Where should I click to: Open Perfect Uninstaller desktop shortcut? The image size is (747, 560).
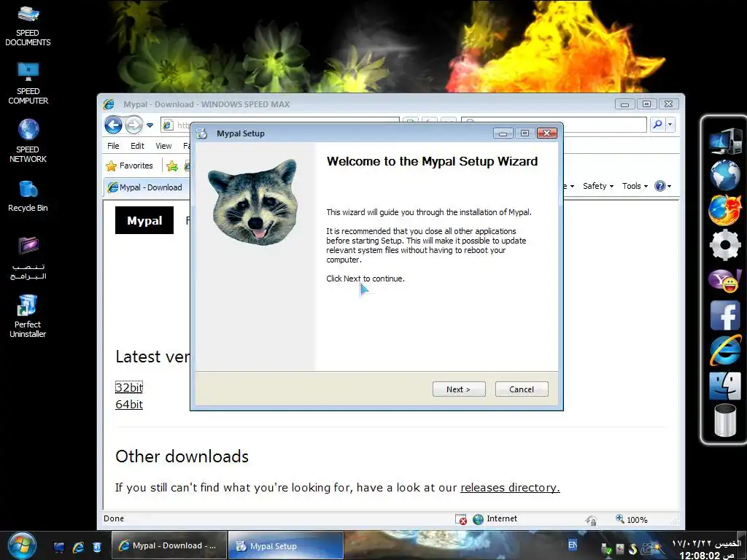[28, 316]
